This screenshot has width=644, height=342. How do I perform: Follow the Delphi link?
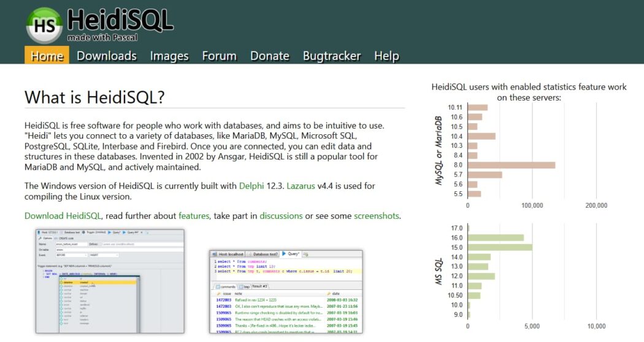point(251,186)
